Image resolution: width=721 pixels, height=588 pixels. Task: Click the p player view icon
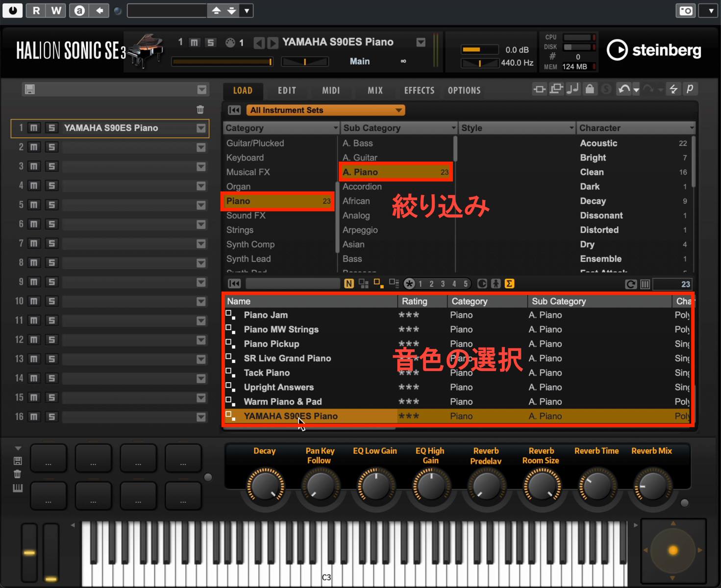click(x=690, y=89)
